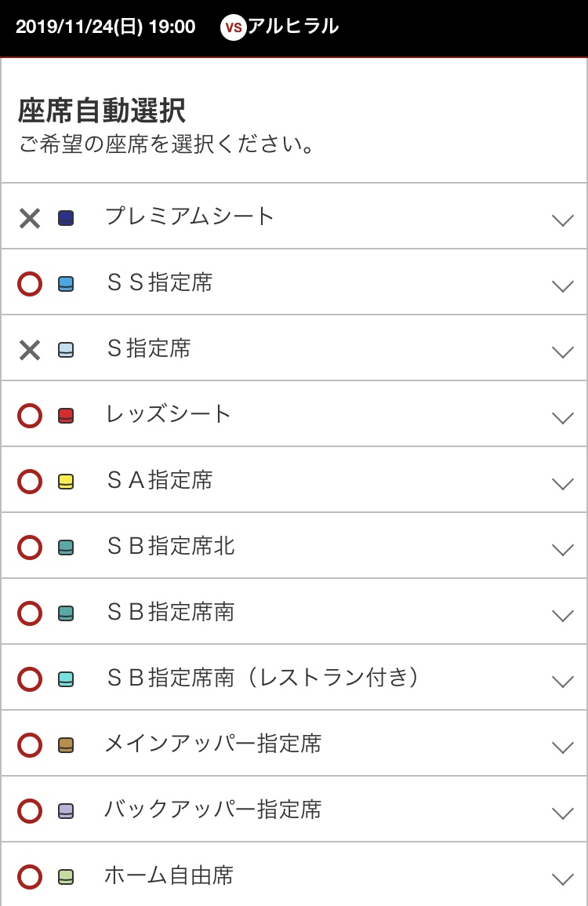Click the red seat icon for レッズシート
The height and width of the screenshot is (906, 588).
(66, 416)
